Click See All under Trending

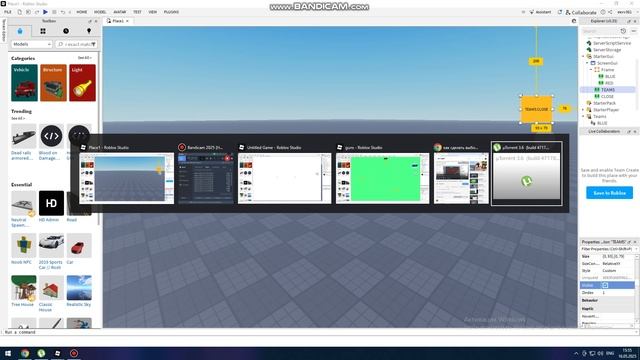click(x=18, y=118)
